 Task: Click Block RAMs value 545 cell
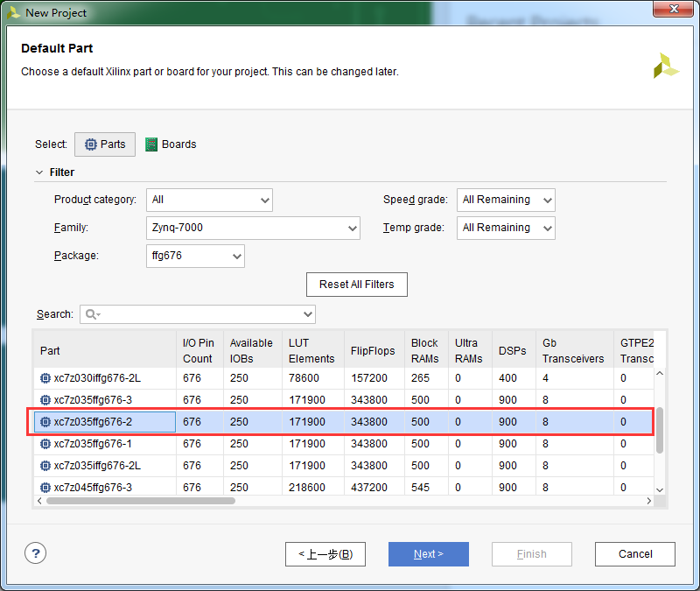click(x=426, y=487)
